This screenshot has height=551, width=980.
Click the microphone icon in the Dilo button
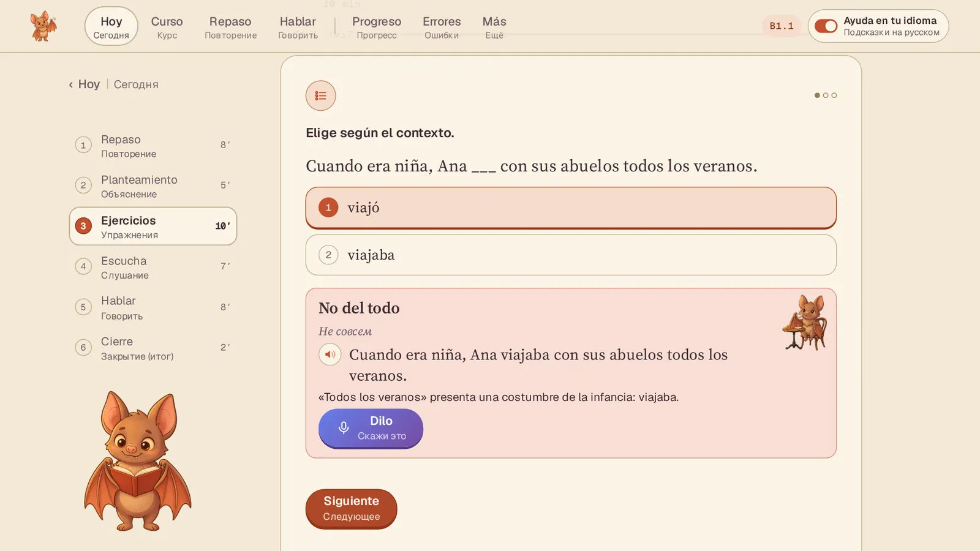(344, 427)
